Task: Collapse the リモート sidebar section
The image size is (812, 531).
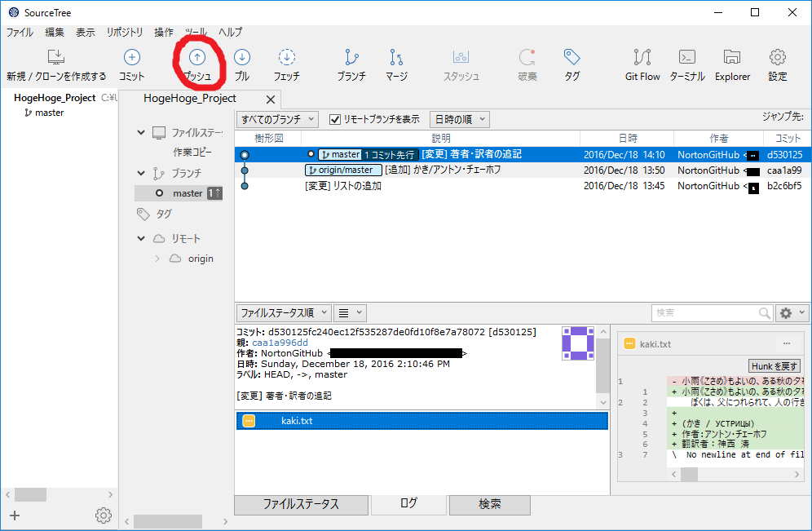Action: click(141, 238)
